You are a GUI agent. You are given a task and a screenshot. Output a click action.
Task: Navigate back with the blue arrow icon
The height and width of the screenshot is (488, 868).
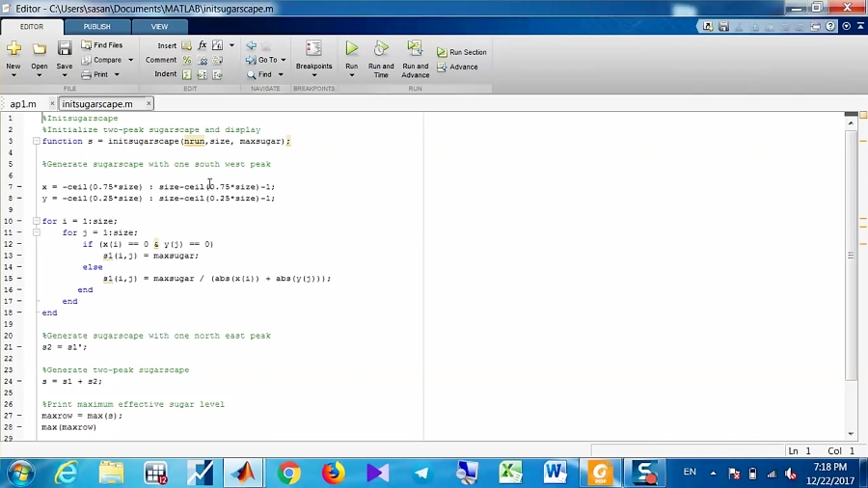point(252,45)
